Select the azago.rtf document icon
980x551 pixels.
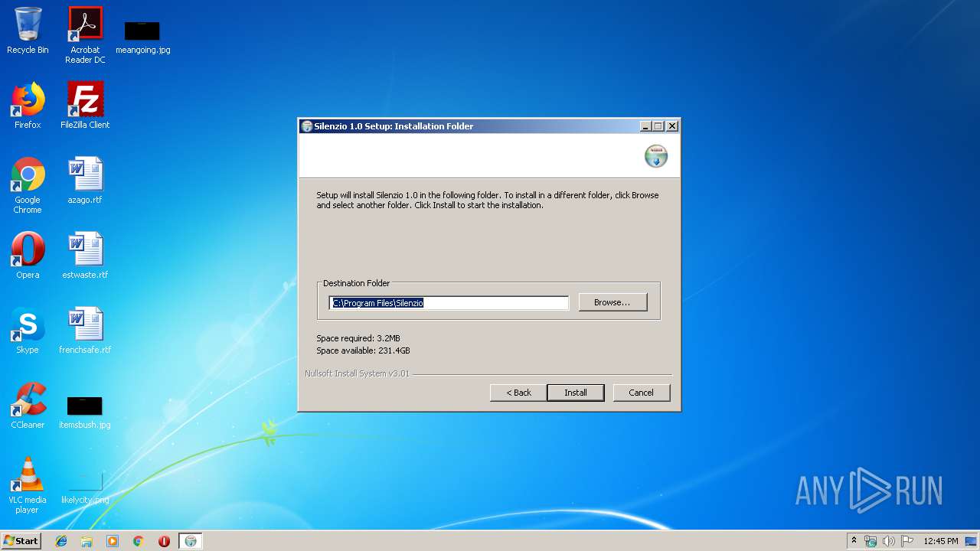pyautogui.click(x=85, y=181)
